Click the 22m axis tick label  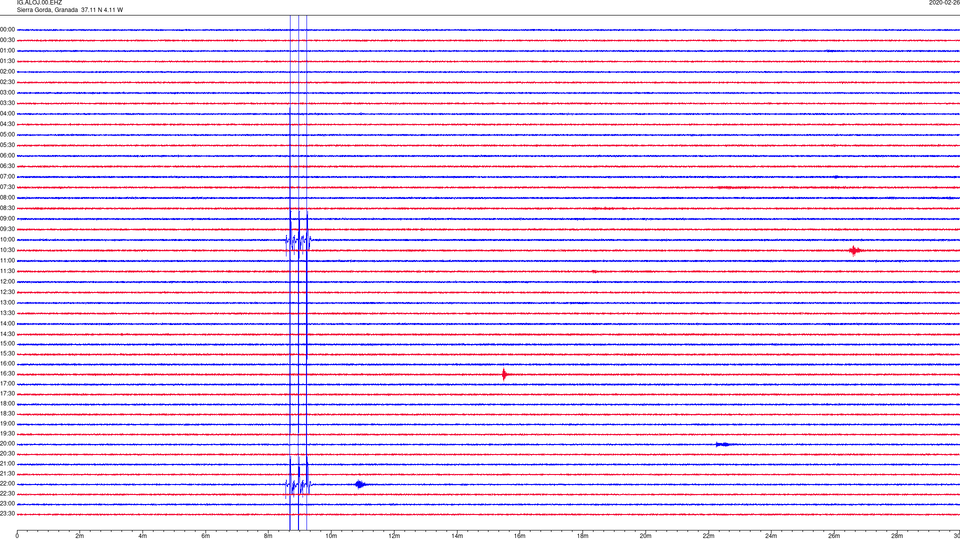tap(708, 536)
